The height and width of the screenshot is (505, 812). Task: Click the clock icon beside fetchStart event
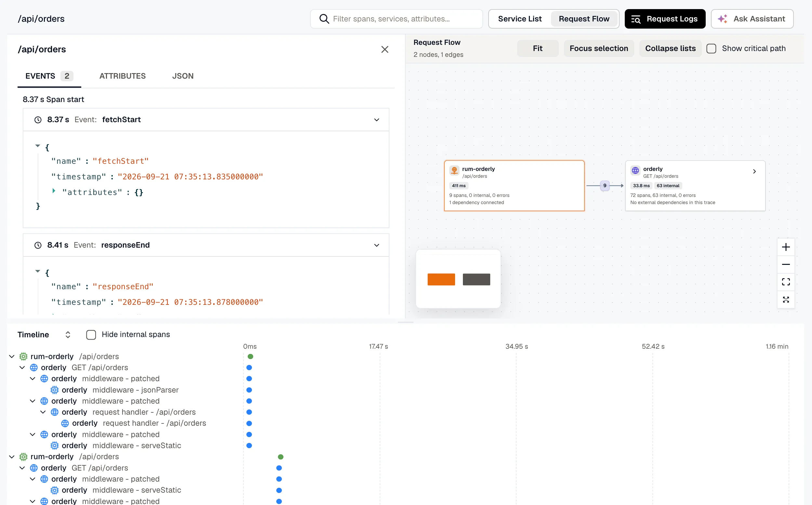(x=38, y=120)
